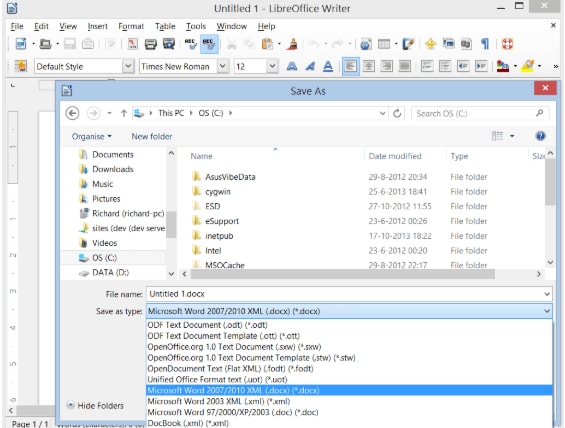Screen dimensions: 565x428
Task: Click the Font Color swatch icon
Action: tap(503, 66)
